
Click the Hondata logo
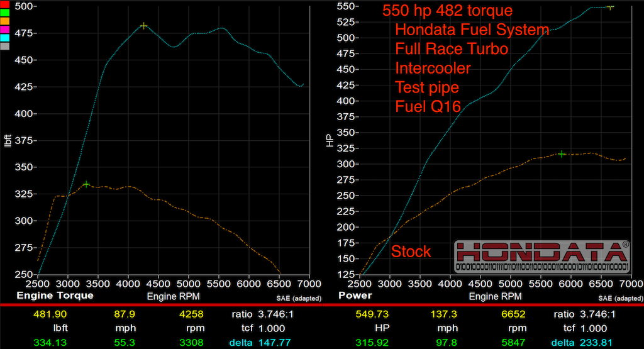point(541,258)
